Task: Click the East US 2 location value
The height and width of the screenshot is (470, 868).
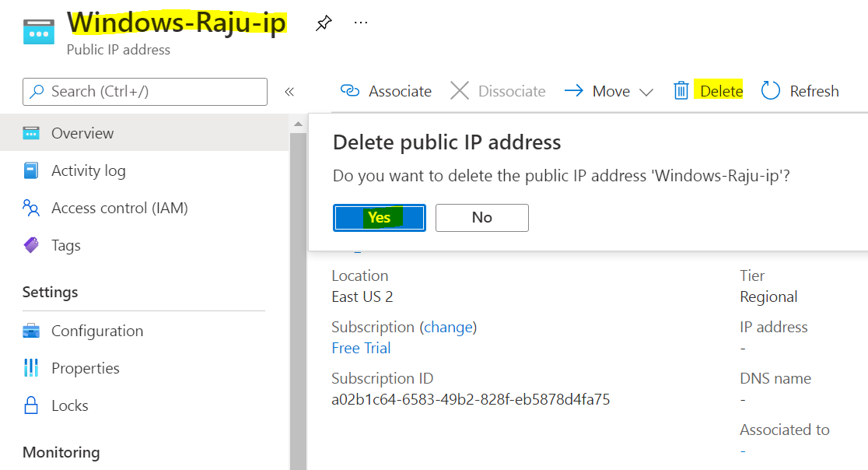Action: tap(362, 296)
